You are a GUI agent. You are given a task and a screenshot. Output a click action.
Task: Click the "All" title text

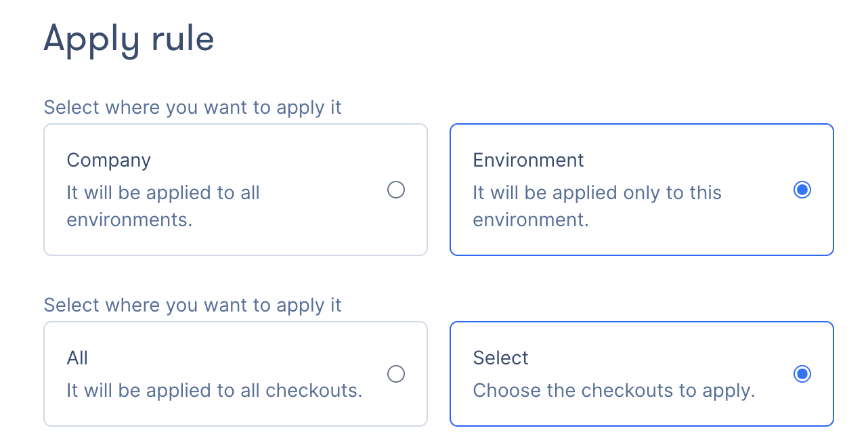point(77,358)
